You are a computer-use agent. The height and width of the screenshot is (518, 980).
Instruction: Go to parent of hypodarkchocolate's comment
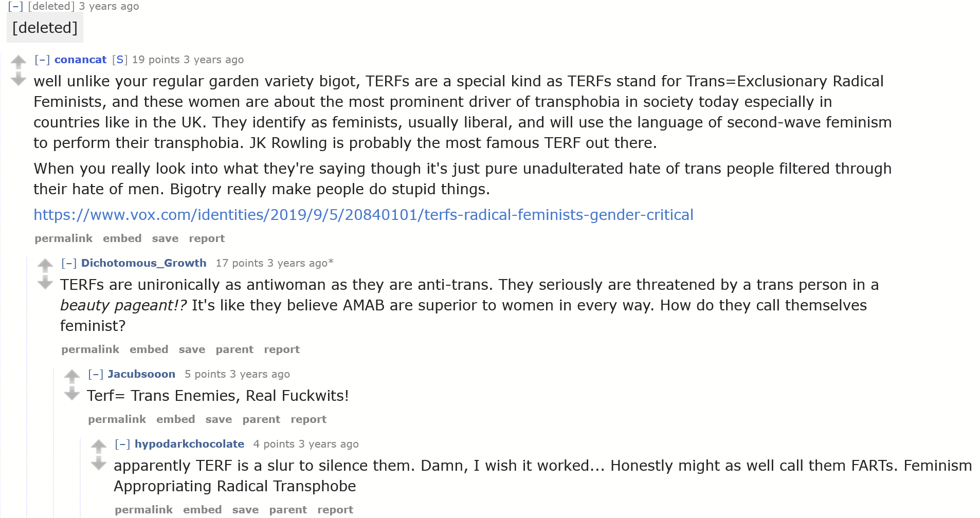pos(288,510)
